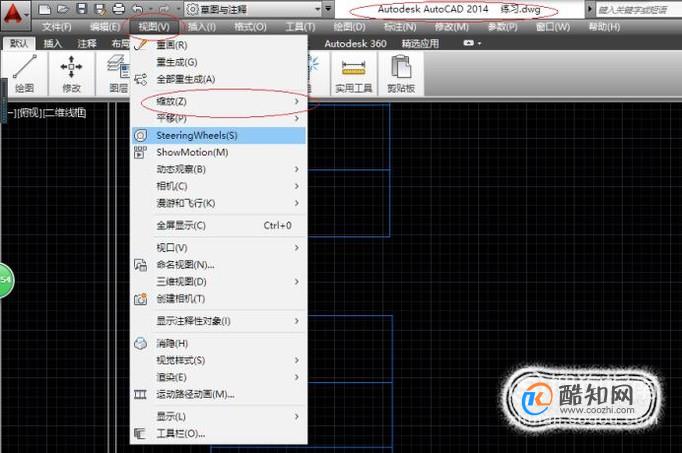Expand the 平移(P) submenu
The width and height of the screenshot is (682, 453).
(219, 118)
